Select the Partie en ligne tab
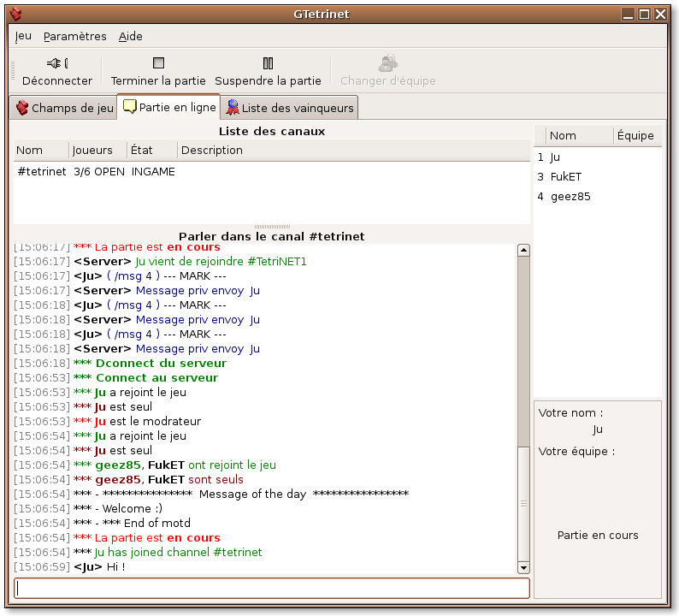This screenshot has height=616, width=679. pos(168,107)
